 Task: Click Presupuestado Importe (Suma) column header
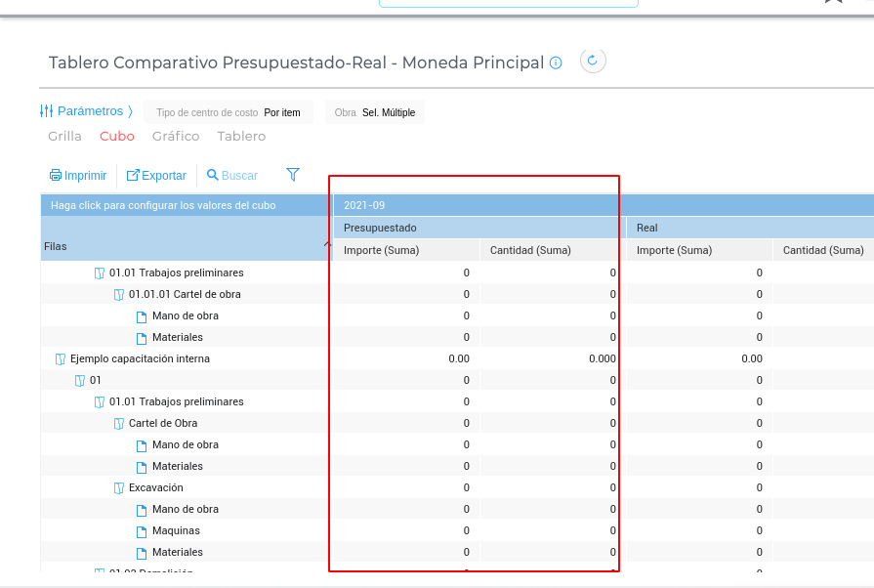pyautogui.click(x=381, y=251)
